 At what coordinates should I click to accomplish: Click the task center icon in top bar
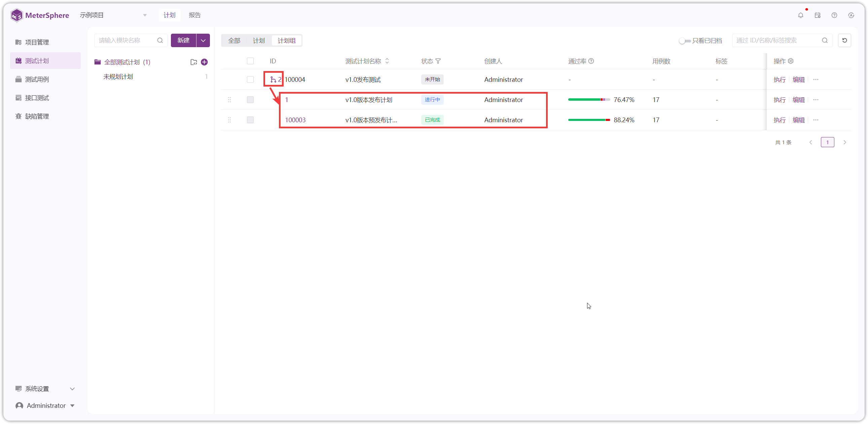[x=818, y=15]
